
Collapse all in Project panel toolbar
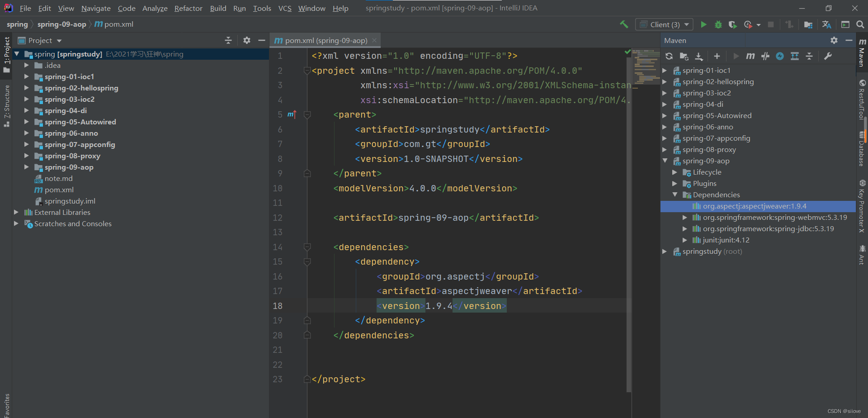click(x=228, y=40)
